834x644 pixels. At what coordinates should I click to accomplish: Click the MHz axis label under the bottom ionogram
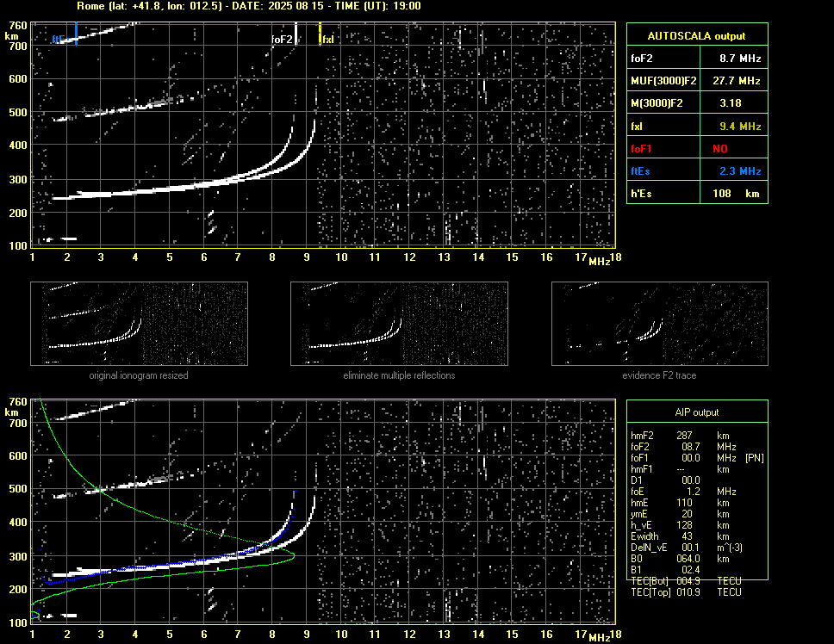tap(599, 636)
